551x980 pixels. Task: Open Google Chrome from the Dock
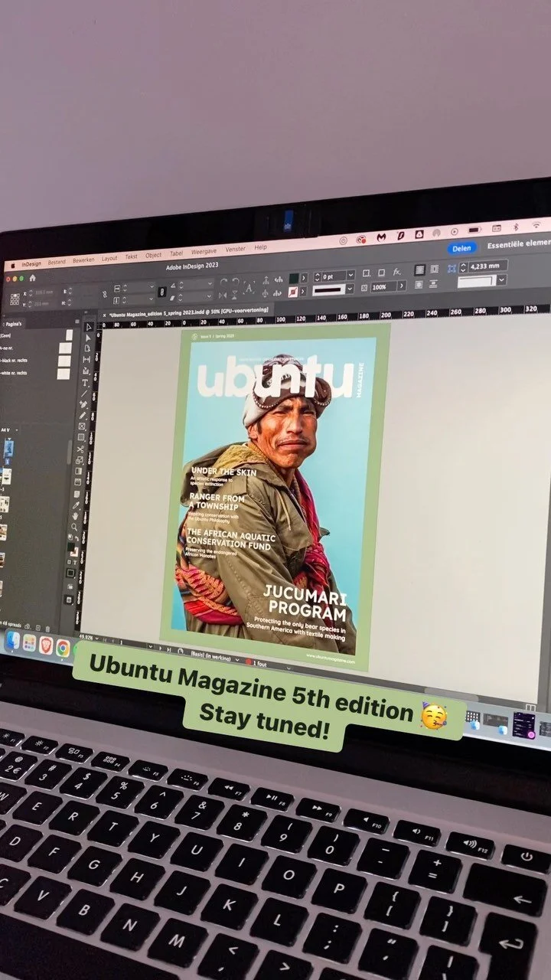63,647
